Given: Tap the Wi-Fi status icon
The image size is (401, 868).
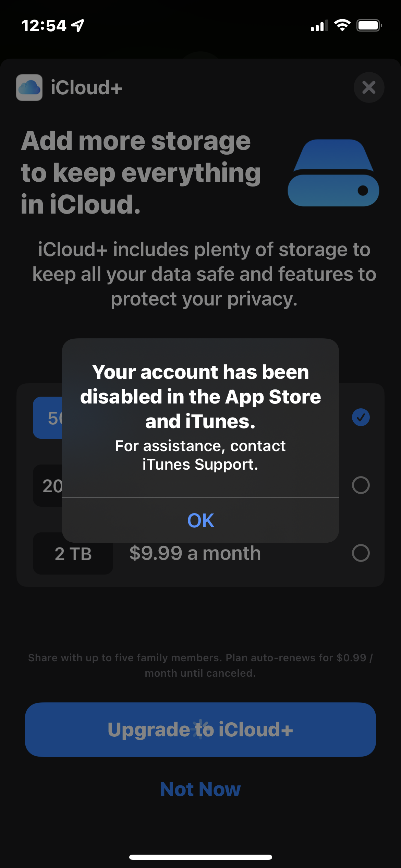Looking at the screenshot, I should click(x=342, y=25).
